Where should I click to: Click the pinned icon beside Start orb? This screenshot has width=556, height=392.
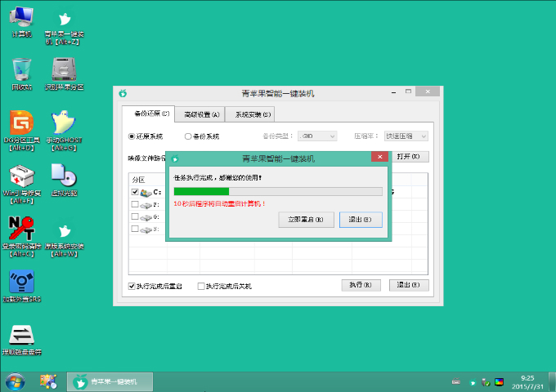pyautogui.click(x=48, y=381)
